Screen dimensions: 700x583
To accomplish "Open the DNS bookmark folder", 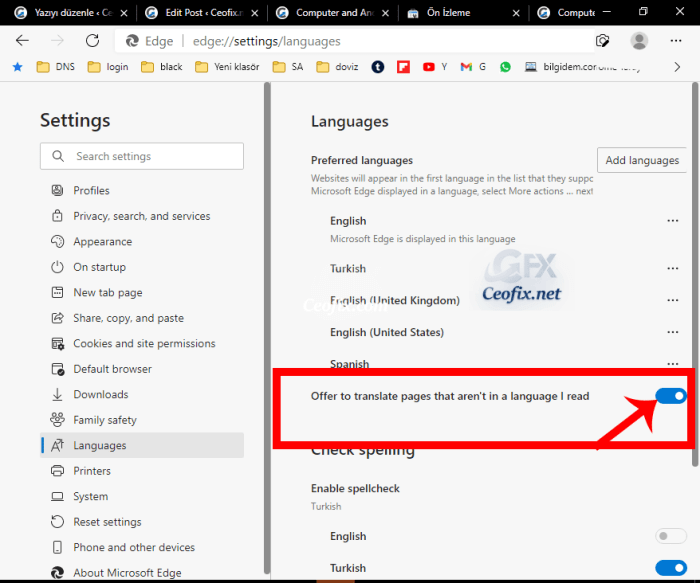I will click(x=55, y=67).
